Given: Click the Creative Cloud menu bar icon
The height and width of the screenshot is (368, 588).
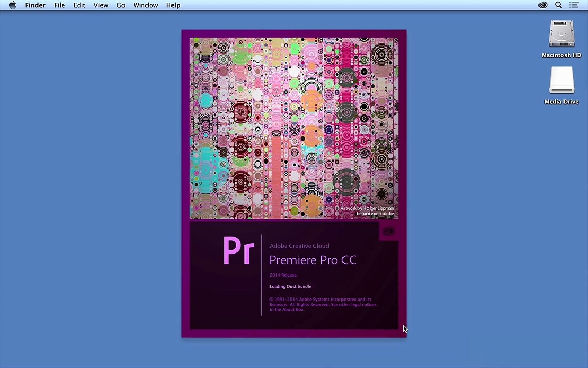Looking at the screenshot, I should 543,5.
